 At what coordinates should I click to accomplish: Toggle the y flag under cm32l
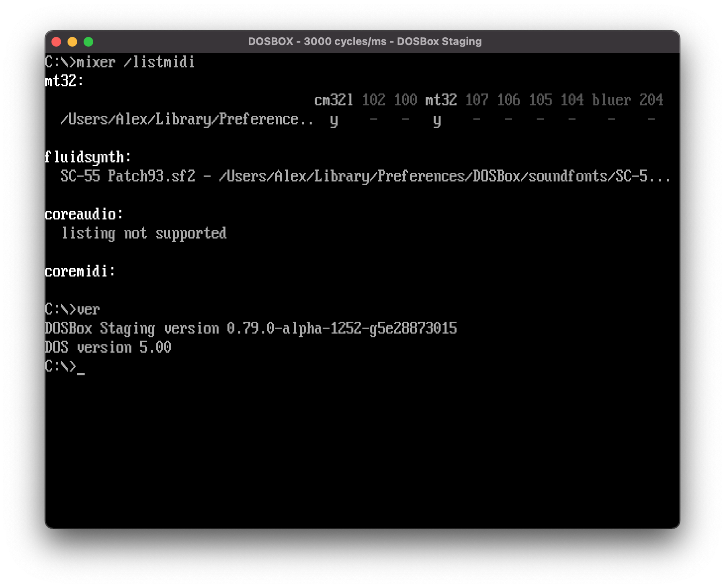pyautogui.click(x=334, y=119)
